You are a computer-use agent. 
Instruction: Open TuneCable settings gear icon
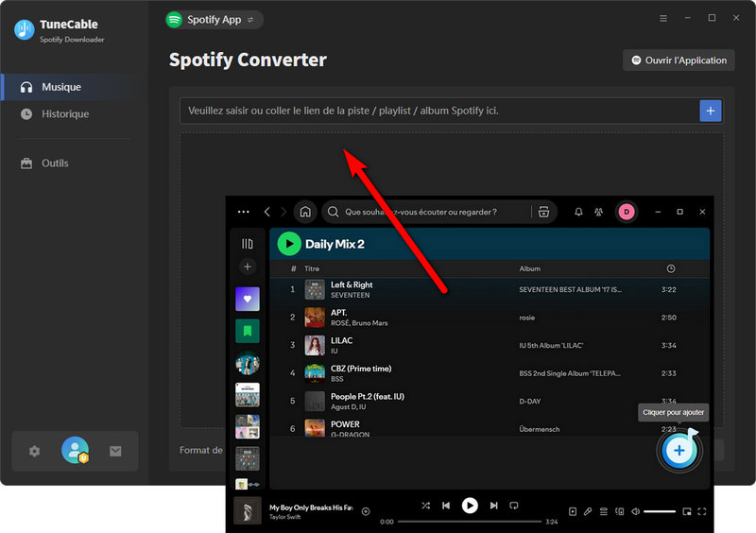pyautogui.click(x=35, y=451)
